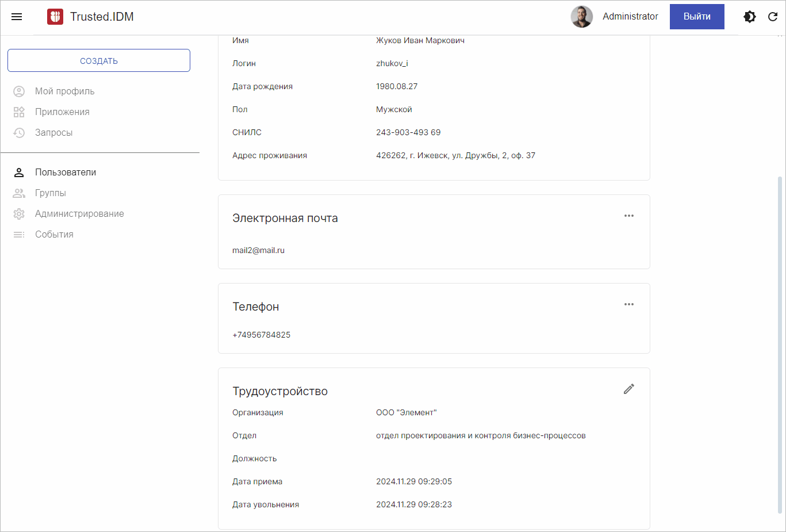Refresh the page with the reload icon
786x532 pixels.
tap(773, 17)
